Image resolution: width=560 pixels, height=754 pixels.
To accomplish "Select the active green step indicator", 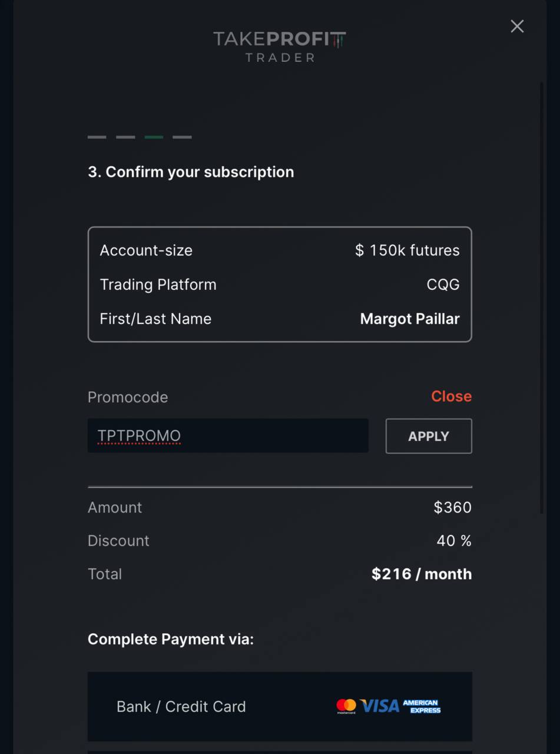I will point(153,137).
